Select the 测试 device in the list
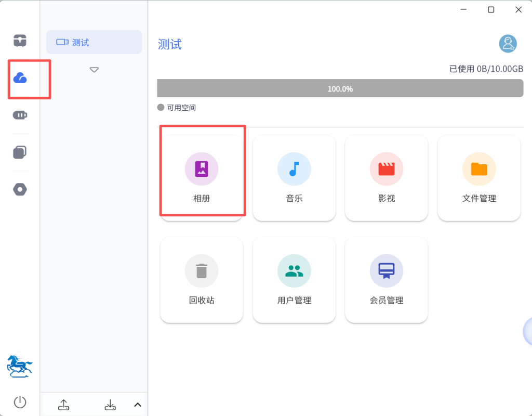 94,42
